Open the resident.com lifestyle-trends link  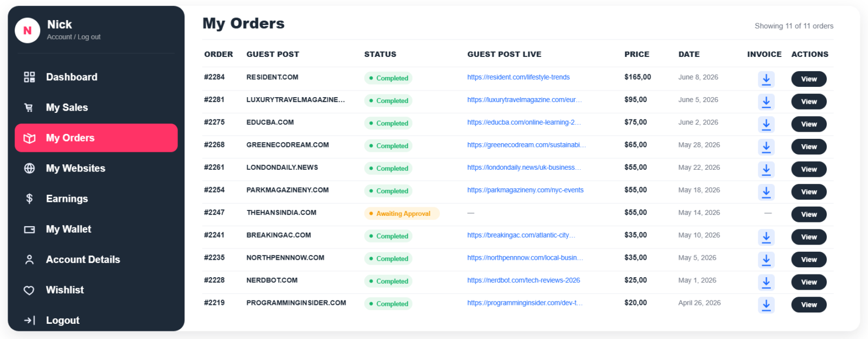pos(519,77)
